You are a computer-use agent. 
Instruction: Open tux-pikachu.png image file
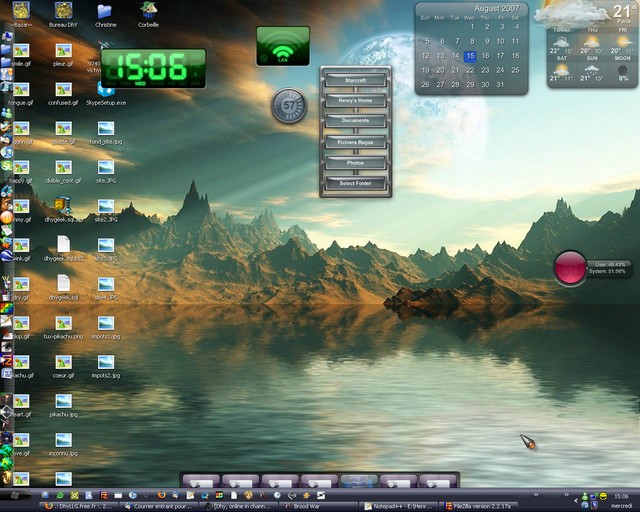63,328
